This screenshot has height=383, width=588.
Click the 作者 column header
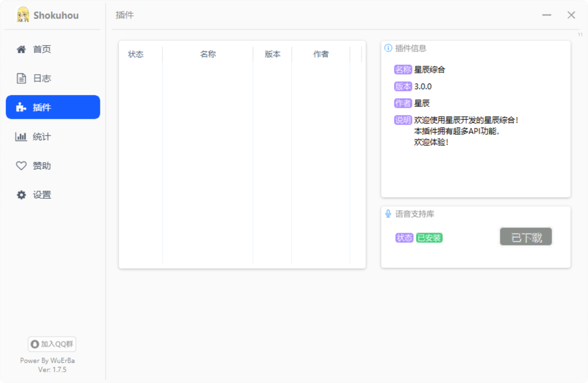321,54
